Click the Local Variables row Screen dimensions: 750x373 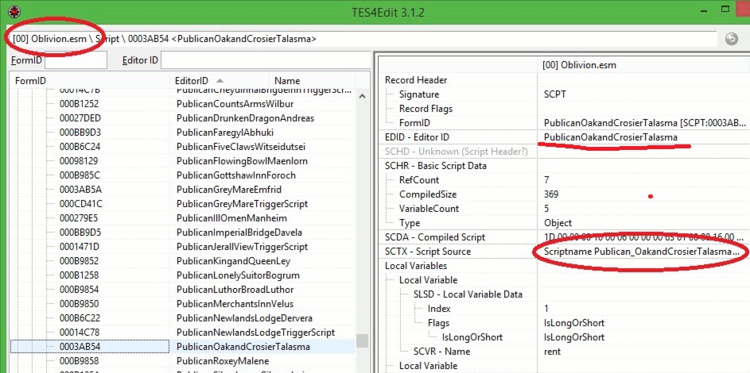[x=564, y=265]
